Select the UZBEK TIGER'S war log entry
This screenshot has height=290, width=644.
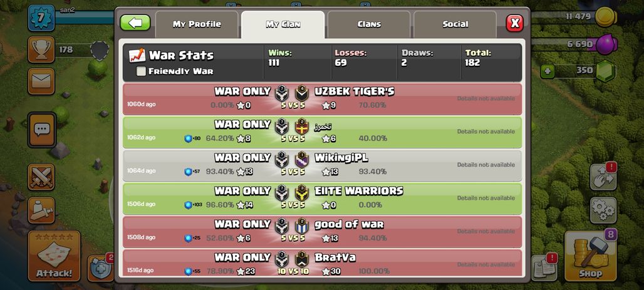tap(323, 99)
